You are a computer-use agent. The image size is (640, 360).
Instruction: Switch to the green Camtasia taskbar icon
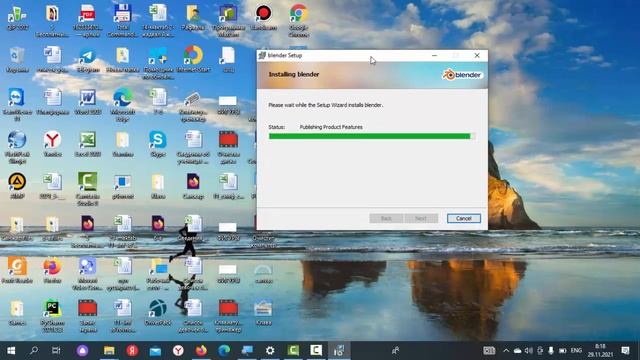[x=293, y=351]
